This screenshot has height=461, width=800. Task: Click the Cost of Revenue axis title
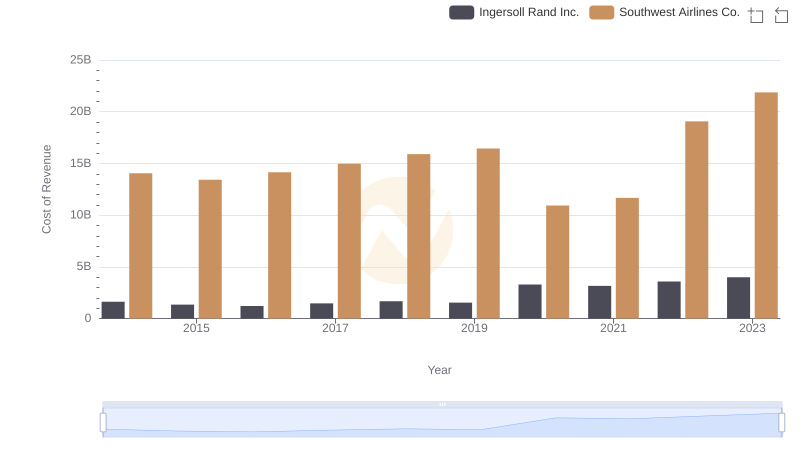pos(46,189)
